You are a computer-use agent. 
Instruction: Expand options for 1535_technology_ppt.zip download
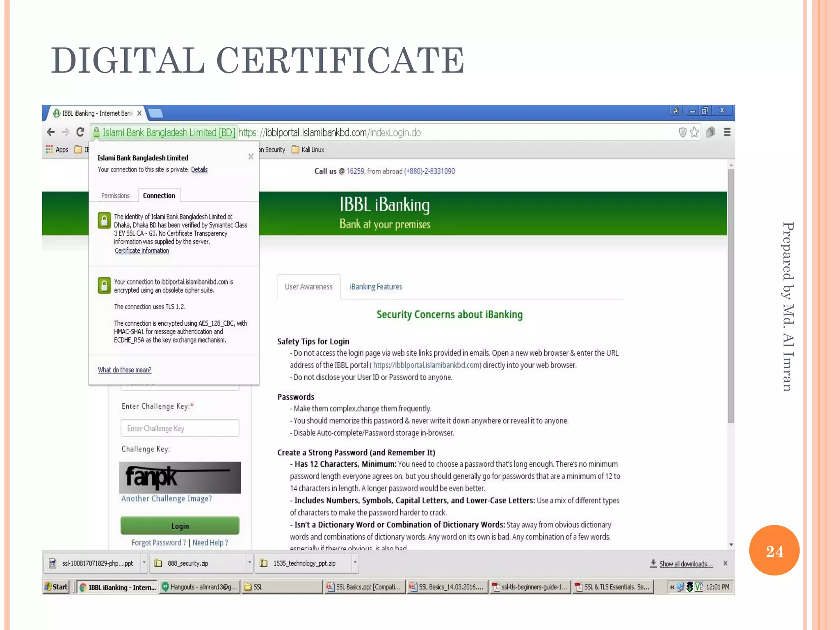point(355,563)
